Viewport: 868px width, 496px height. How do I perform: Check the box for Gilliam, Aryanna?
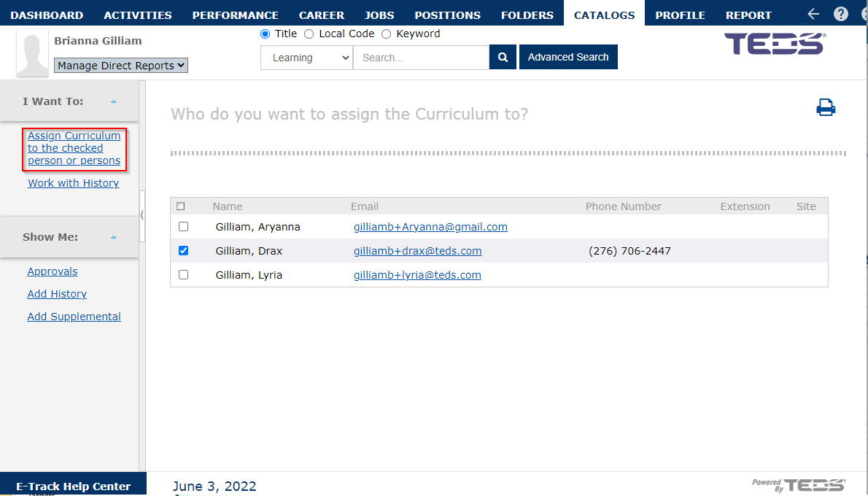(183, 226)
